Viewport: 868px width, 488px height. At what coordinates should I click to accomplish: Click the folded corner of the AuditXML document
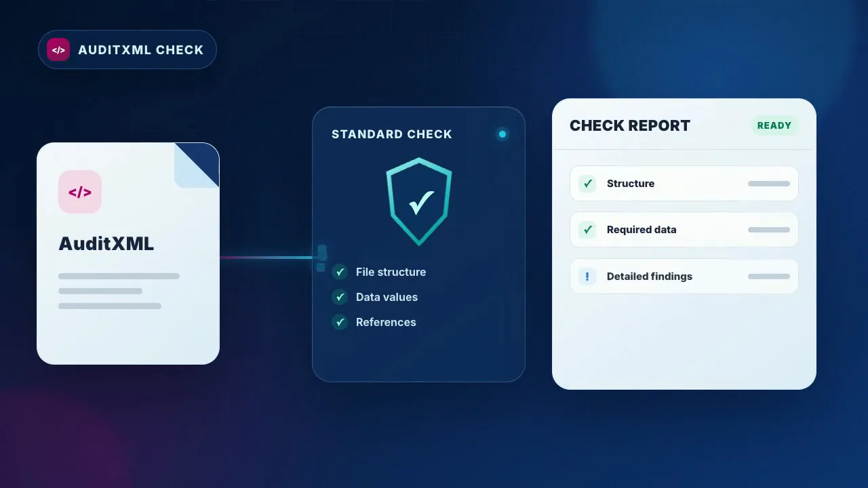[x=197, y=165]
